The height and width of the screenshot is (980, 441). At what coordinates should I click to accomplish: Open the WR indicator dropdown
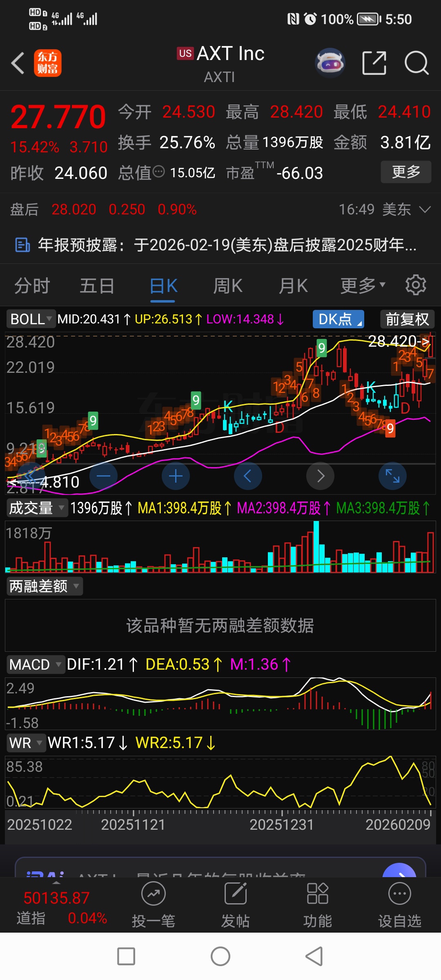pyautogui.click(x=26, y=743)
